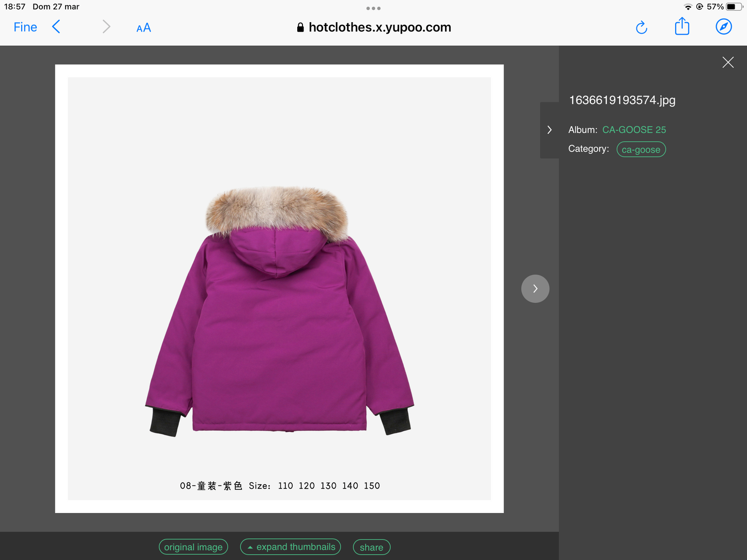The height and width of the screenshot is (560, 747).
Task: Reload the current webpage
Action: 642,27
